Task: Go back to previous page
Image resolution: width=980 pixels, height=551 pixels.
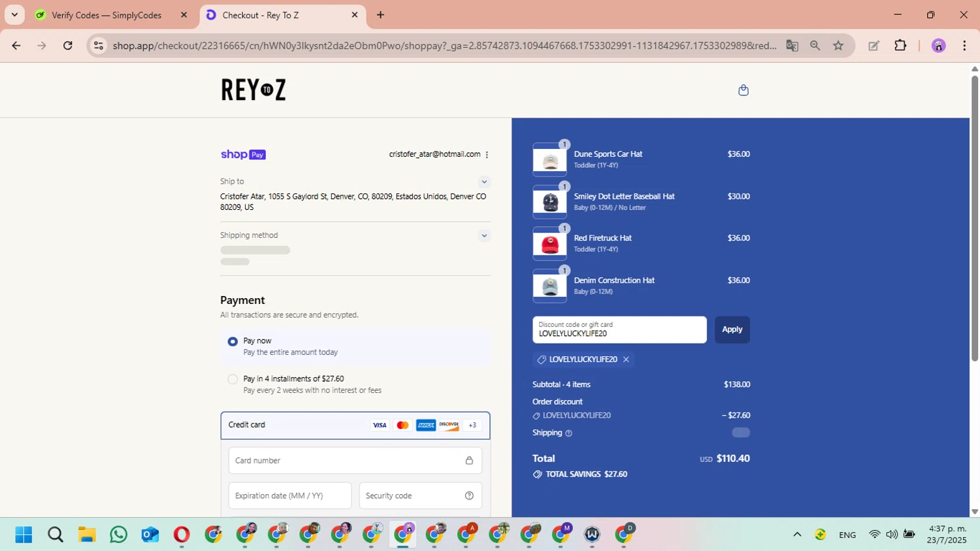Action: [x=16, y=46]
